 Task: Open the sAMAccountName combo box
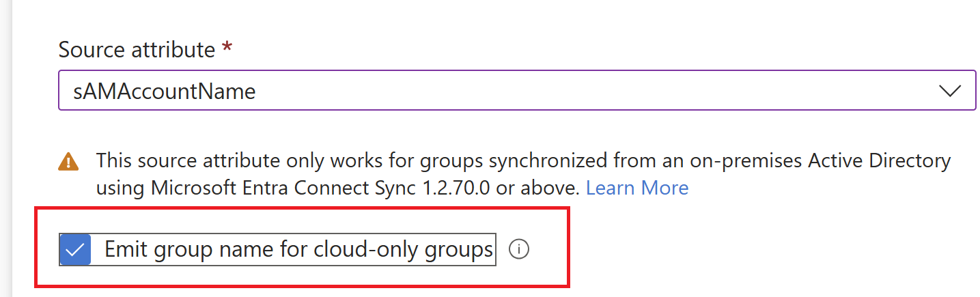click(x=516, y=91)
